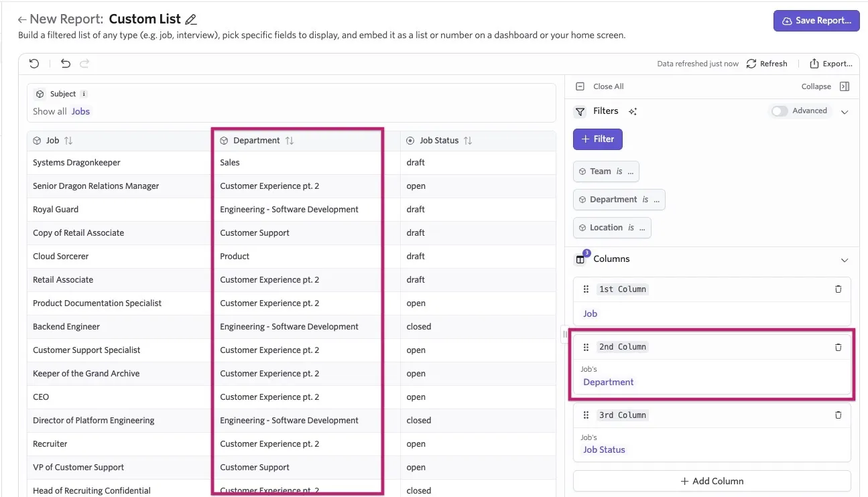Click the undo arrow icon

tap(65, 64)
